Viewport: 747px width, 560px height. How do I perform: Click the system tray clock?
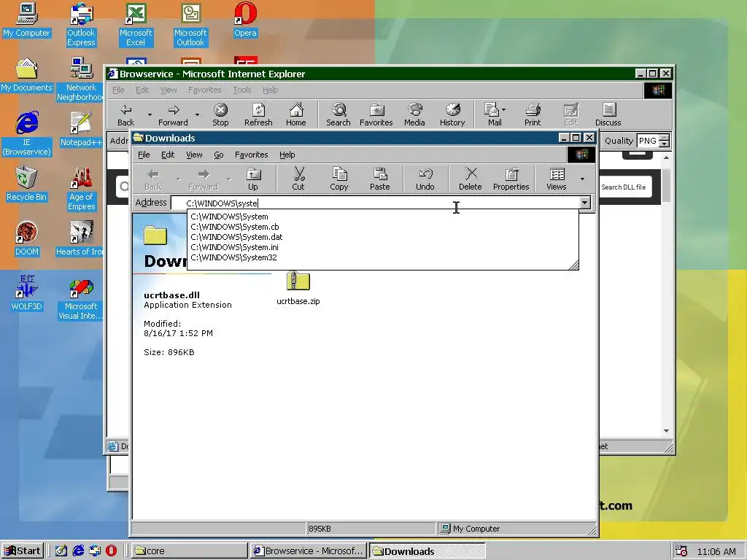click(x=716, y=551)
